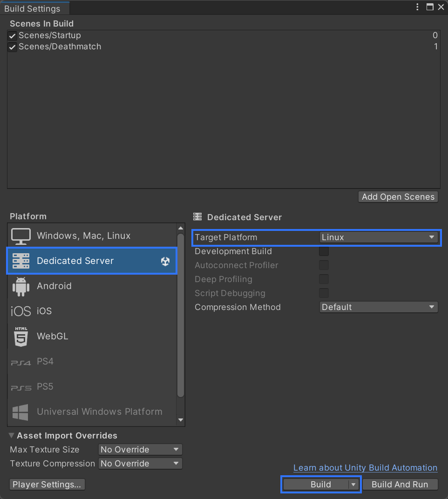The height and width of the screenshot is (499, 448).
Task: Select the PS5 platform
Action: click(92, 387)
